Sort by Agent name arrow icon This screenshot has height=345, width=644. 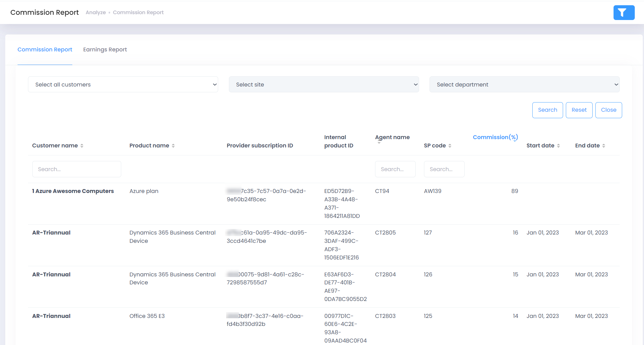[379, 142]
